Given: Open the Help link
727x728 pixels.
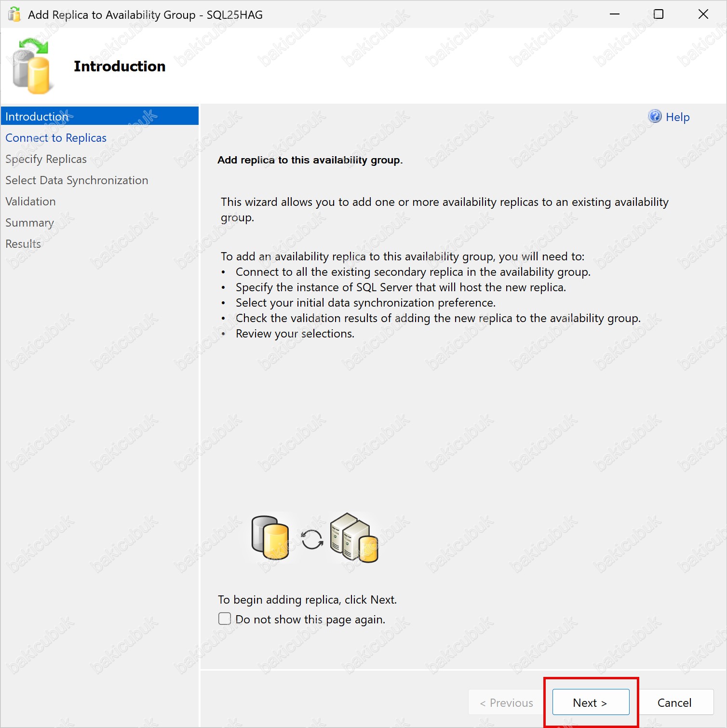Looking at the screenshot, I should 677,117.
